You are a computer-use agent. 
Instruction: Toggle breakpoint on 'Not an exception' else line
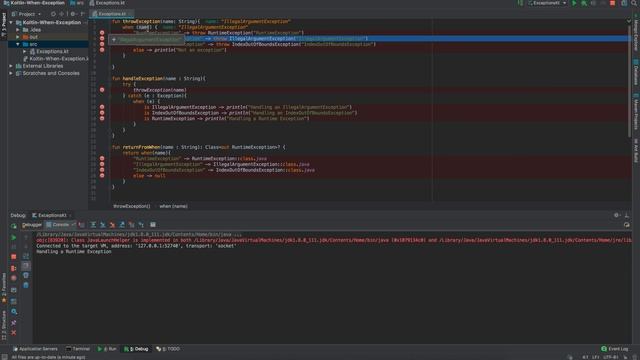click(x=102, y=50)
